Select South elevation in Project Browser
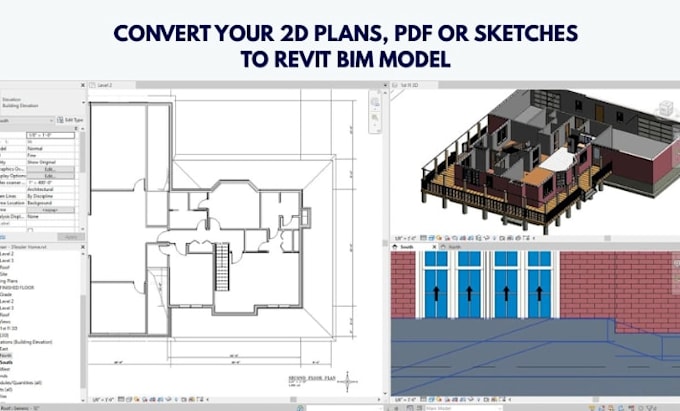Image resolution: width=680 pixels, height=411 pixels. click(6, 362)
